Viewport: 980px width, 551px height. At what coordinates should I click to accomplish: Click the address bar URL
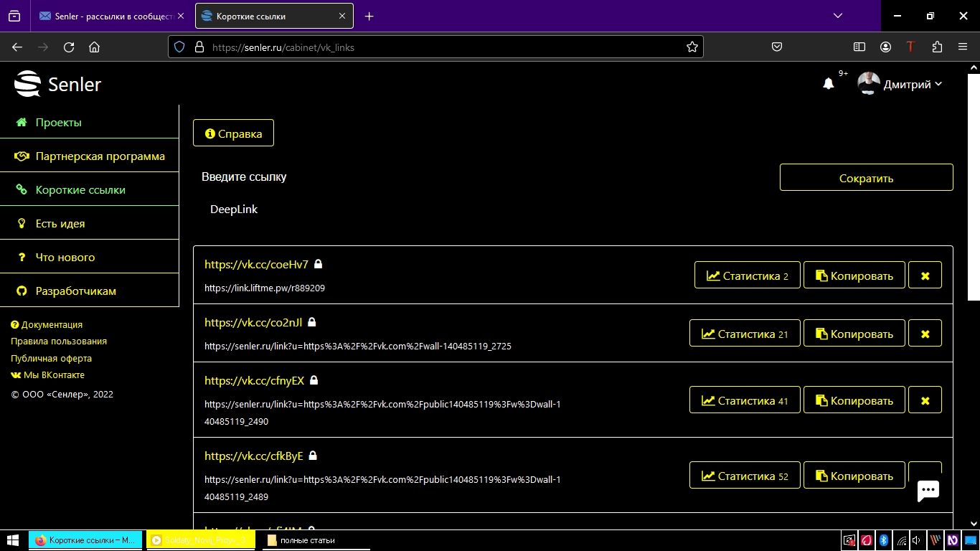pyautogui.click(x=283, y=47)
